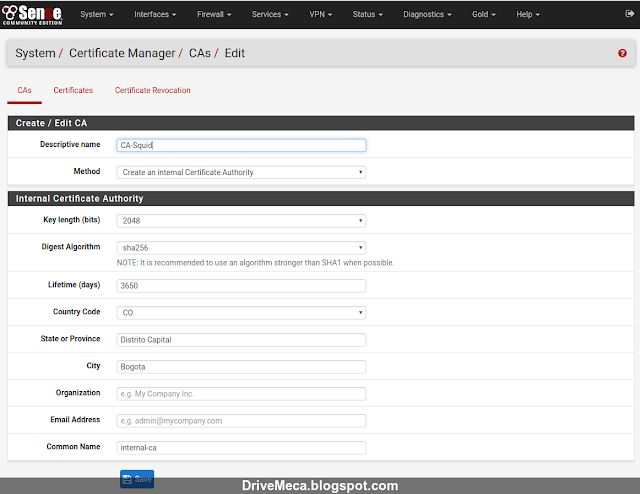Click the Country Code label
This screenshot has width=640, height=494.
pos(76,312)
